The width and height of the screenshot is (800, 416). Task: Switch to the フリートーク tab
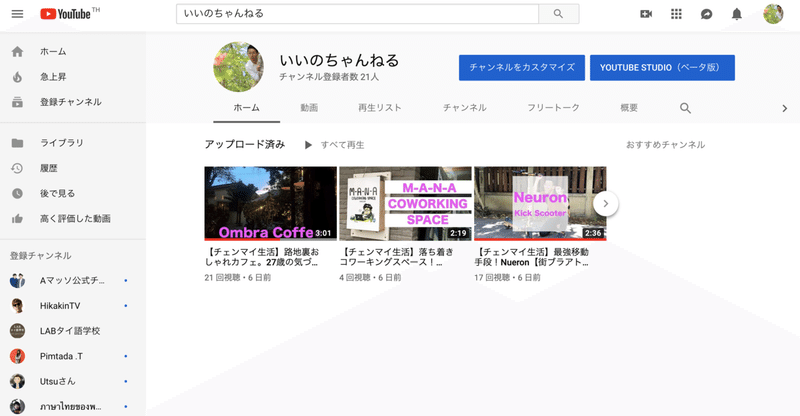click(553, 108)
